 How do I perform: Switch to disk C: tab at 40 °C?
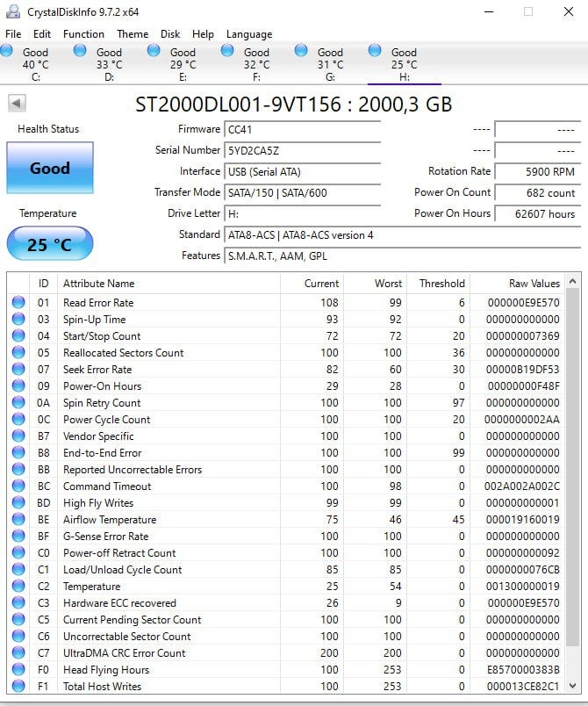pyautogui.click(x=35, y=64)
